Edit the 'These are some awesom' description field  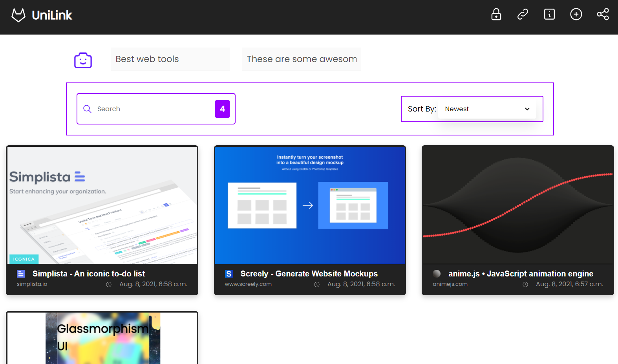click(x=302, y=59)
